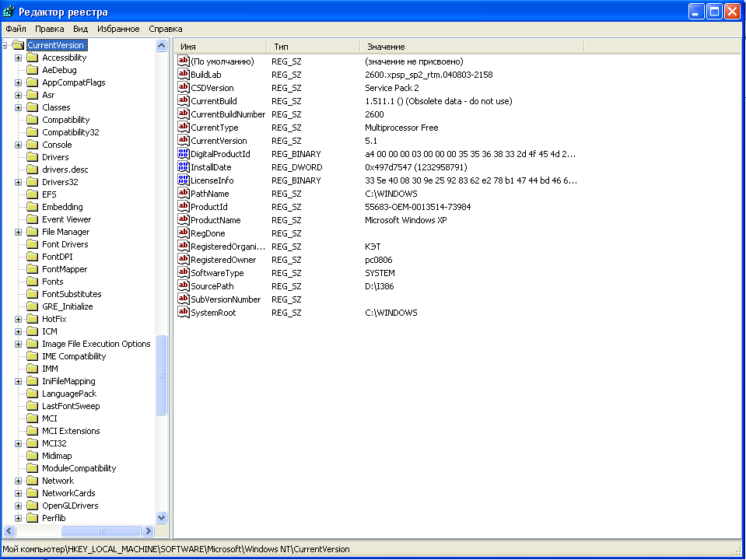
Task: Click the LicenseInfo binary value icon
Action: 183,180
